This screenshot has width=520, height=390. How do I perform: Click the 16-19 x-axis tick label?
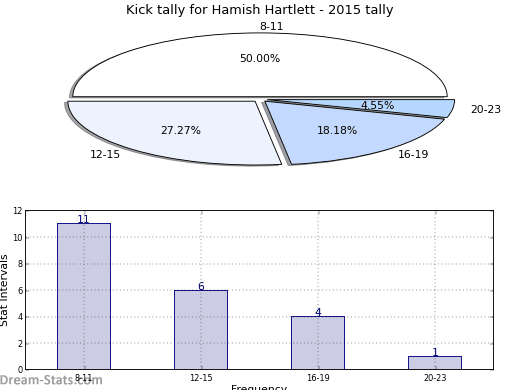coord(318,378)
